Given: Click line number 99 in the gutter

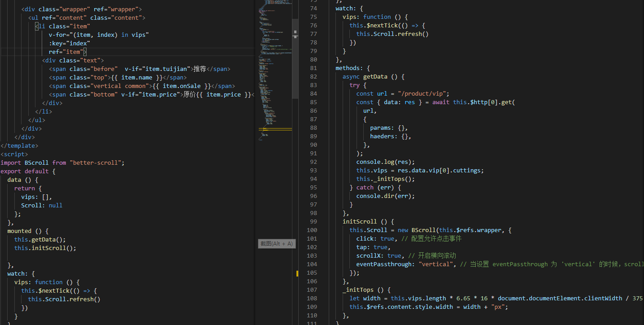Looking at the screenshot, I should pyautogui.click(x=313, y=222).
